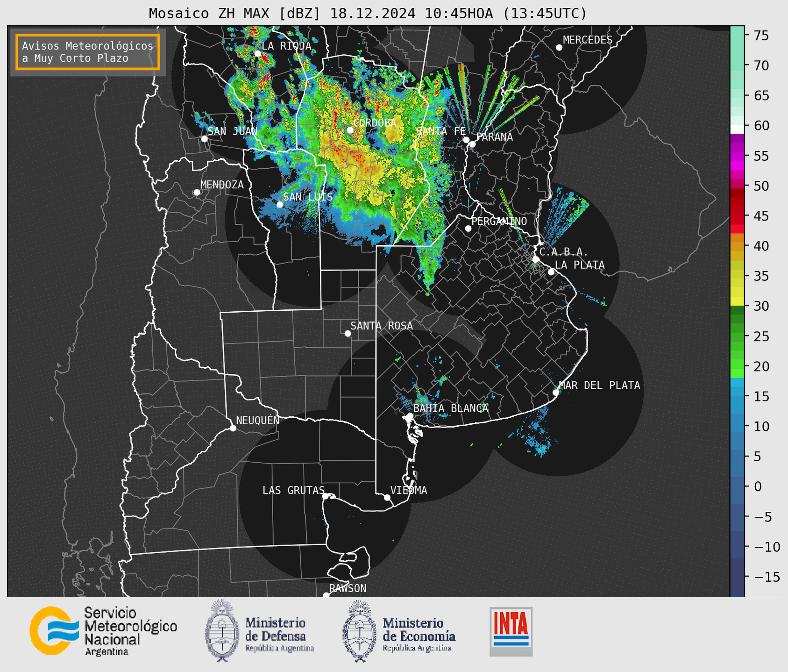Click the SAN JUAN city marker dot
This screenshot has height=672, width=788.
click(205, 139)
